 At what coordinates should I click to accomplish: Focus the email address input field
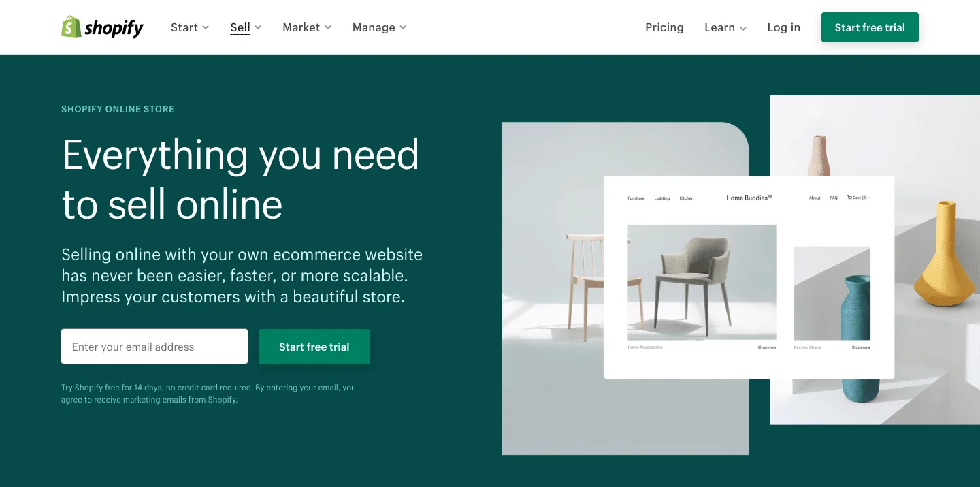(x=154, y=347)
